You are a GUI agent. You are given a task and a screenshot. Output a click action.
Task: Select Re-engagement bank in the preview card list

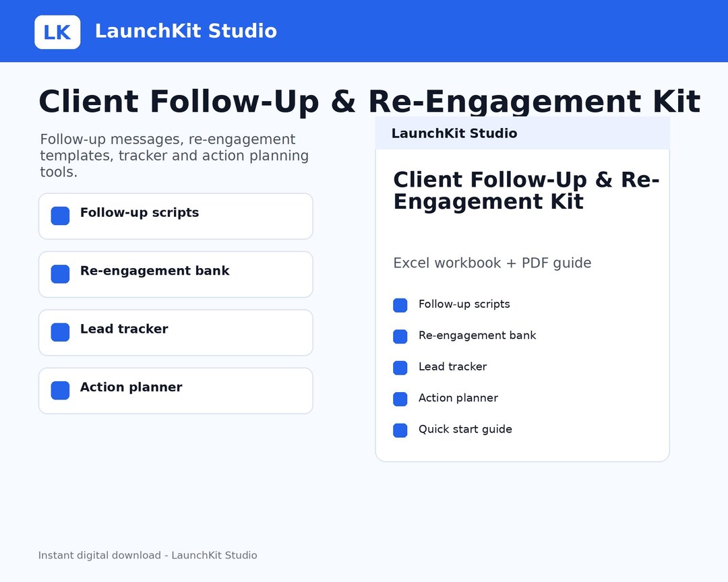coord(477,335)
